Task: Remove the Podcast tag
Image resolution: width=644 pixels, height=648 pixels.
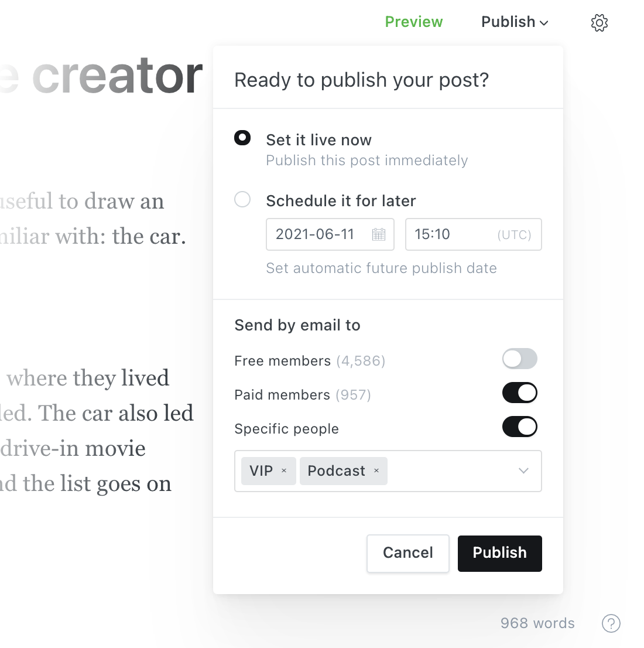Action: 376,470
